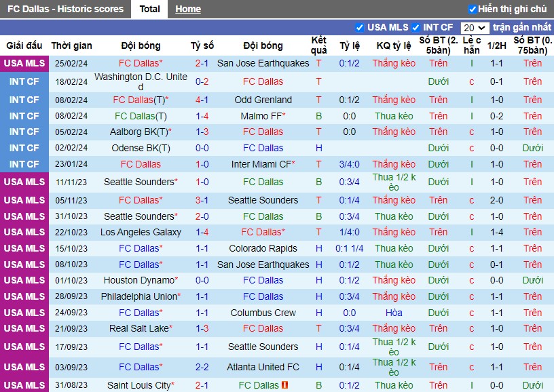Click the date 25/02/24
The image size is (554, 392).
pyautogui.click(x=71, y=64)
